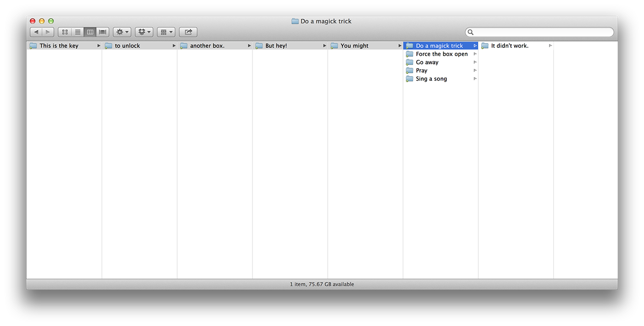The height and width of the screenshot is (326, 644).
Task: Open the "Force the box open" folder
Action: point(442,54)
